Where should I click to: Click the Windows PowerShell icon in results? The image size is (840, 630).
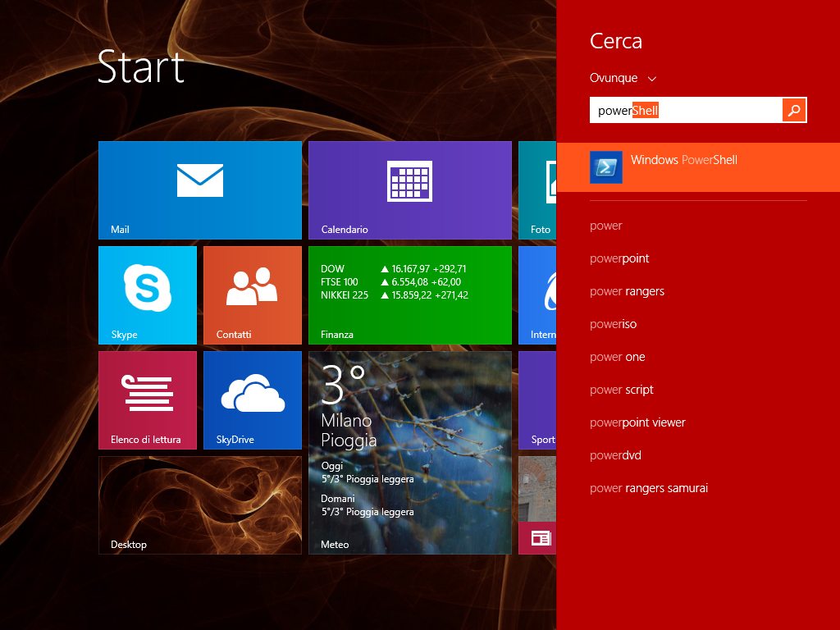coord(606,167)
